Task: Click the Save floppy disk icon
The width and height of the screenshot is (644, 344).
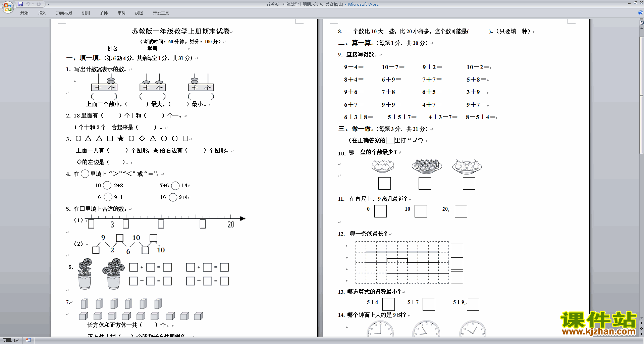Action: (x=20, y=4)
